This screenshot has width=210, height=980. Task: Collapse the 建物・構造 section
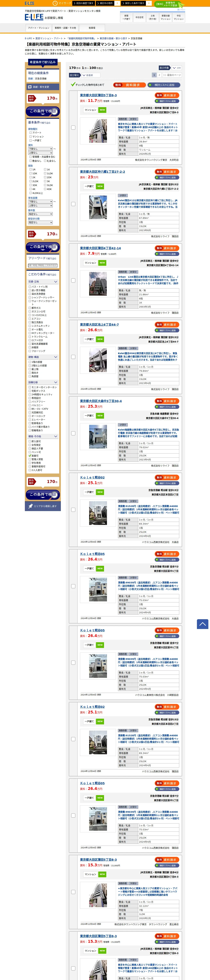pyautogui.click(x=43, y=357)
